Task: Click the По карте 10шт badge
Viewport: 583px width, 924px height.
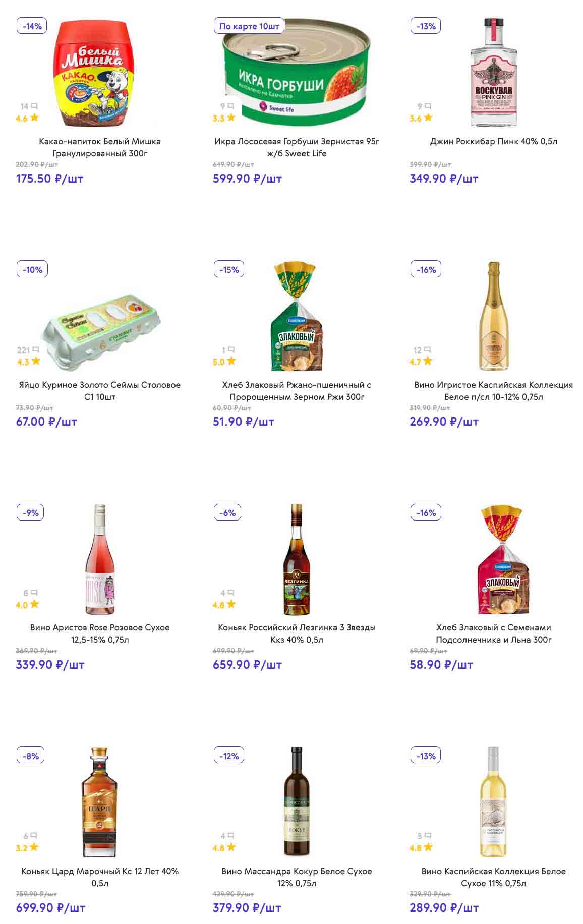Action: click(x=249, y=26)
